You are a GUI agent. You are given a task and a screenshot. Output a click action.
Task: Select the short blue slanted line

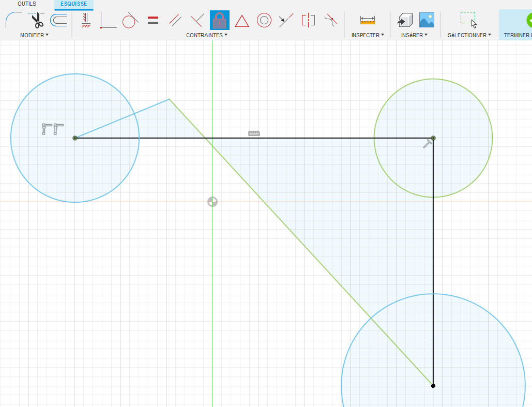(122, 118)
